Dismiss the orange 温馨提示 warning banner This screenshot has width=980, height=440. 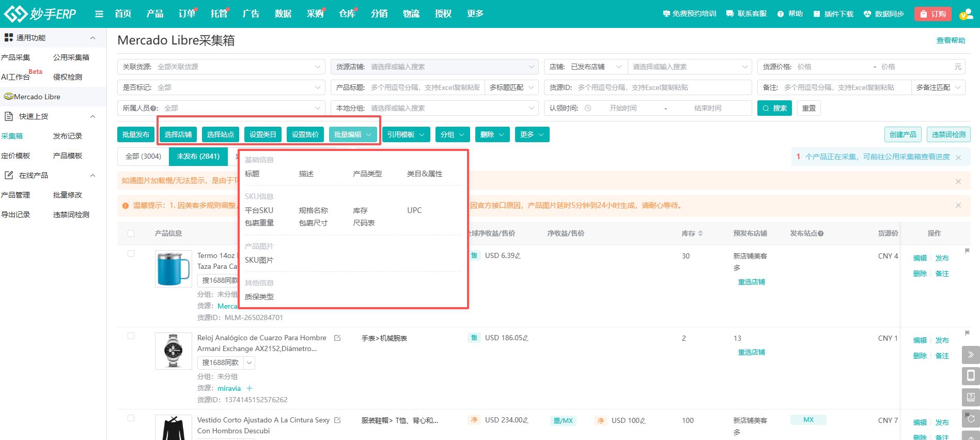coord(958,206)
